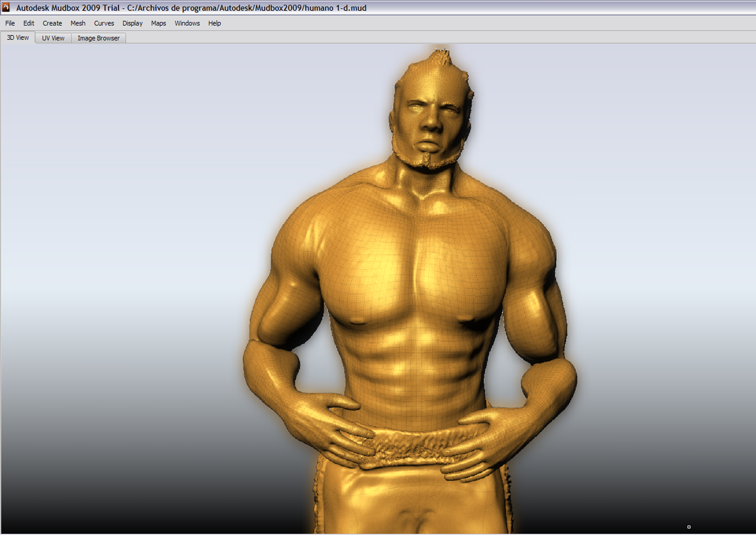The width and height of the screenshot is (756, 535).
Task: Open the File menu
Action: 10,23
